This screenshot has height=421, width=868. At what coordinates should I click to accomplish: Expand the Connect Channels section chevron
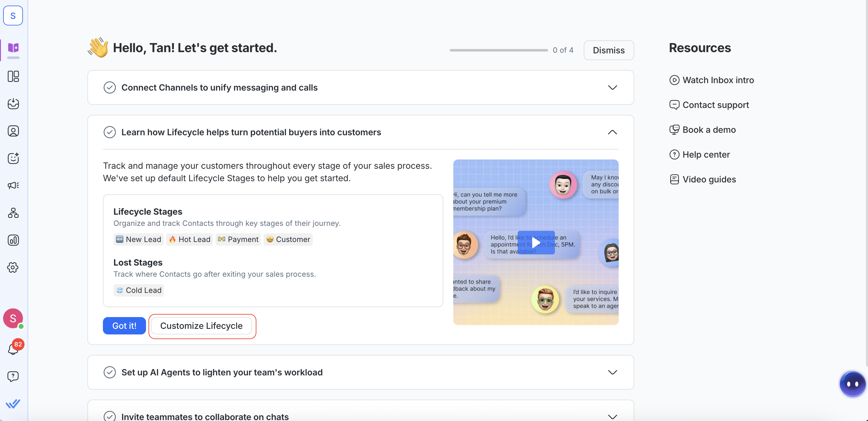612,88
